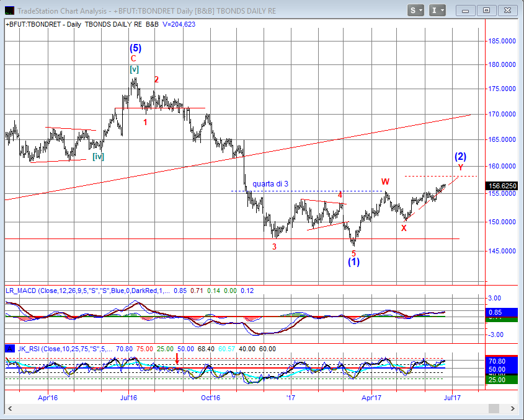Close the Chart Analysis window

click(x=507, y=10)
